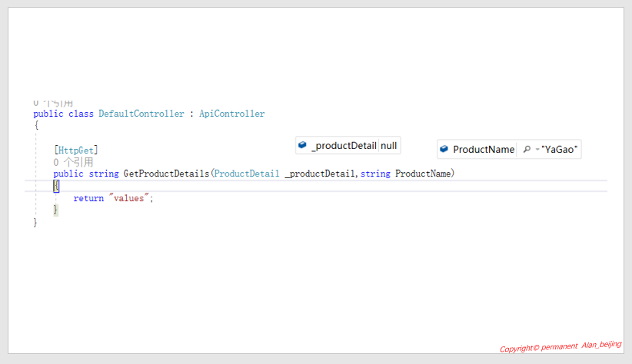Click the partially hidden references CodeLens above the class
The height and width of the screenshot is (364, 632).
click(x=53, y=103)
